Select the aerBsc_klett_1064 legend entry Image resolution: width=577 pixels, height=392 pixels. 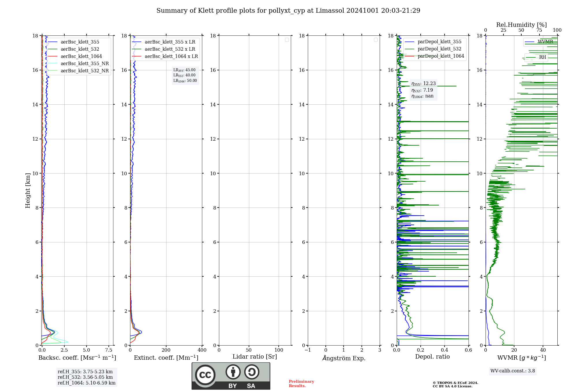point(79,56)
